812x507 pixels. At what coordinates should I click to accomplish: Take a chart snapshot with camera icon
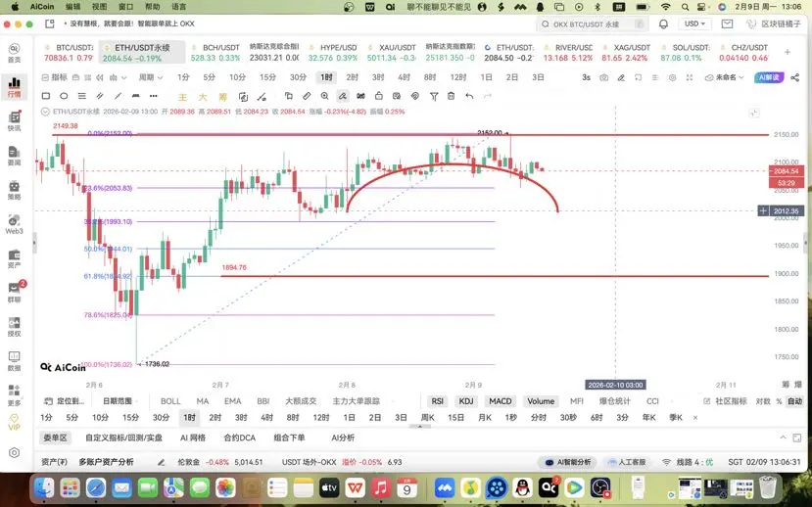coord(603,77)
